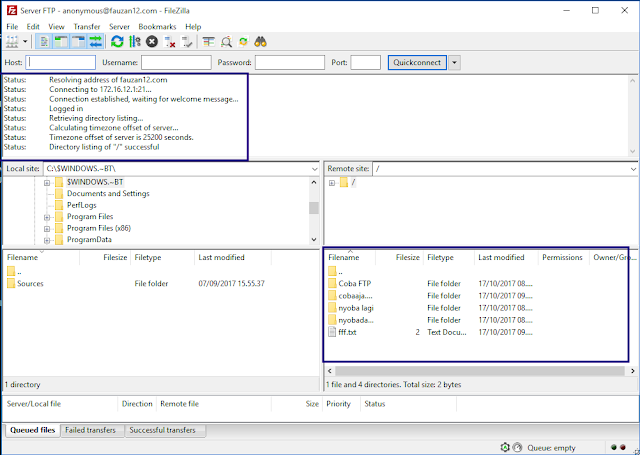
Task: Switch to Successful transfers tab
Action: [162, 430]
